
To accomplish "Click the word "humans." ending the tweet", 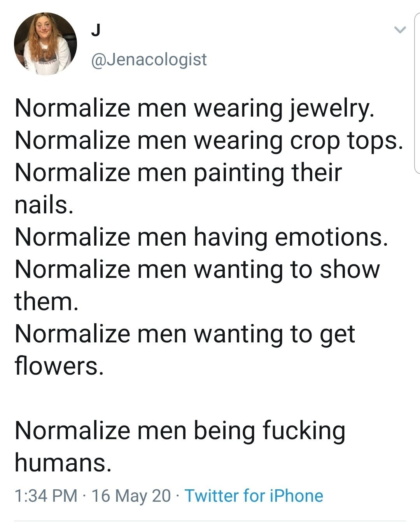I will 63,463.
